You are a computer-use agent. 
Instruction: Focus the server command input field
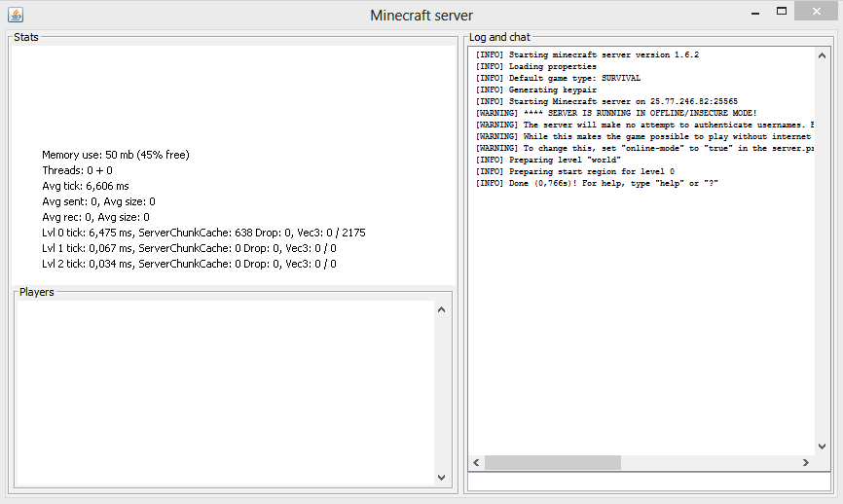pyautogui.click(x=649, y=482)
